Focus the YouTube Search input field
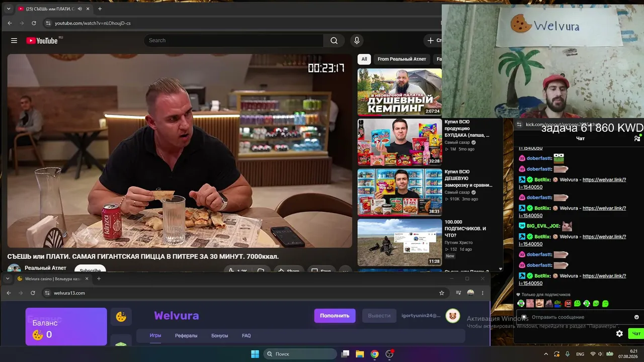Image resolution: width=644 pixels, height=362 pixels. 234,40
